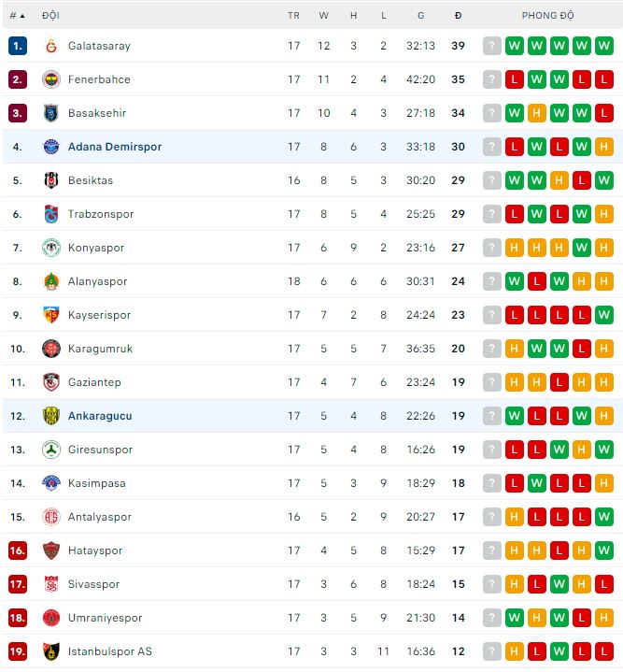Click the Konyaspor club badge

[50, 248]
